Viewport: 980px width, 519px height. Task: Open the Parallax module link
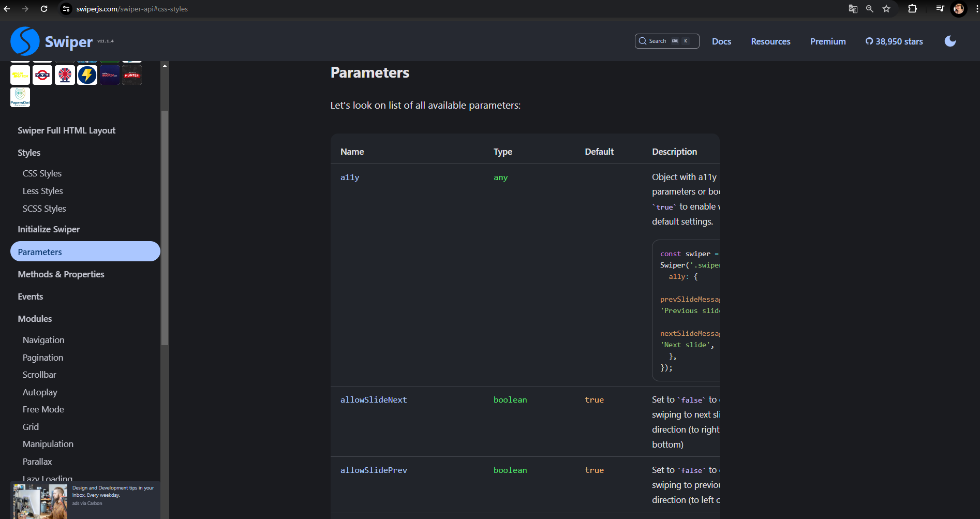tap(37, 462)
